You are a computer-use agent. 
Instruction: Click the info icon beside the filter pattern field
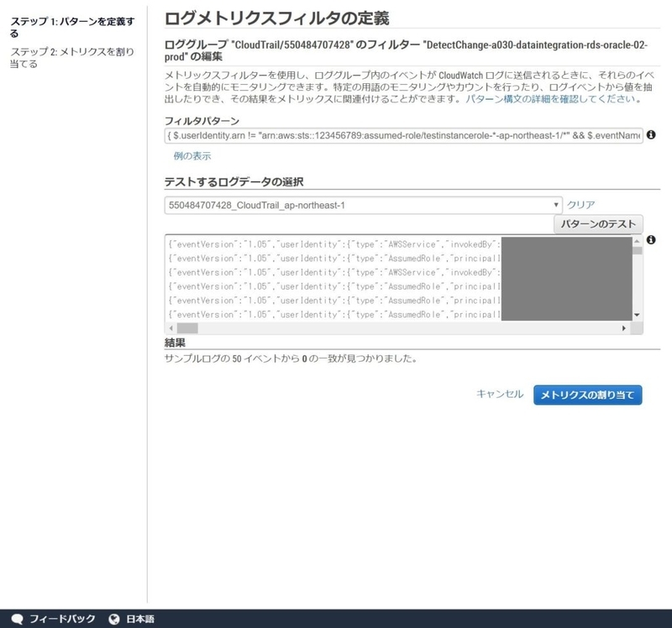coord(650,135)
